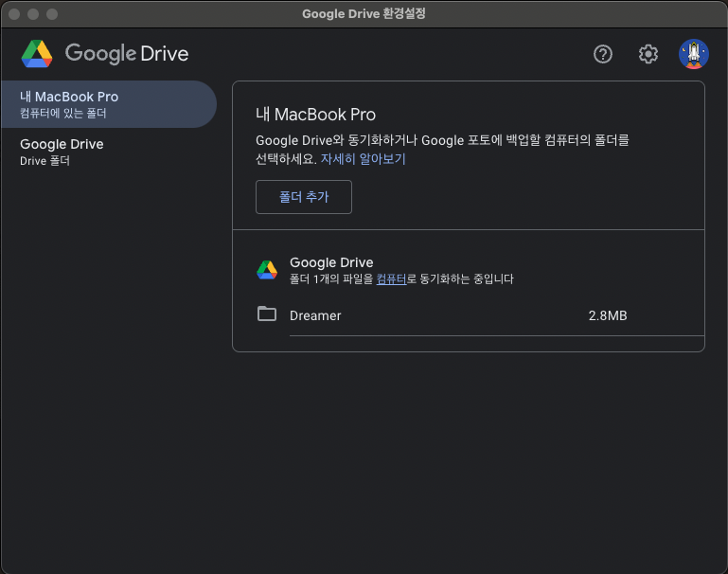
Task: Click the Google Drive sync section title
Action: coord(331,262)
